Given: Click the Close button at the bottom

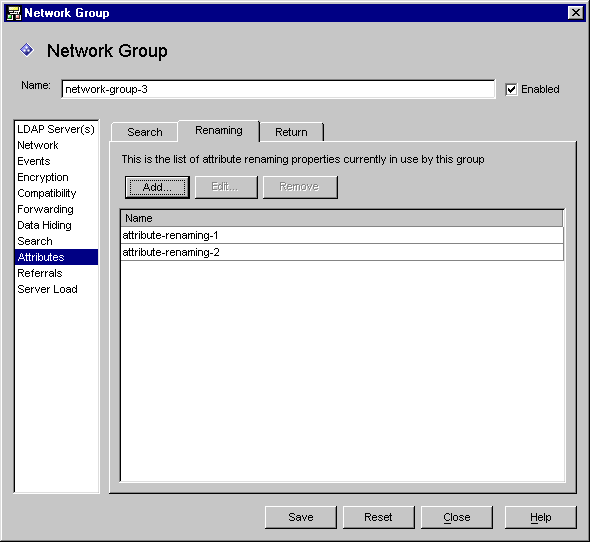Looking at the screenshot, I should (457, 518).
